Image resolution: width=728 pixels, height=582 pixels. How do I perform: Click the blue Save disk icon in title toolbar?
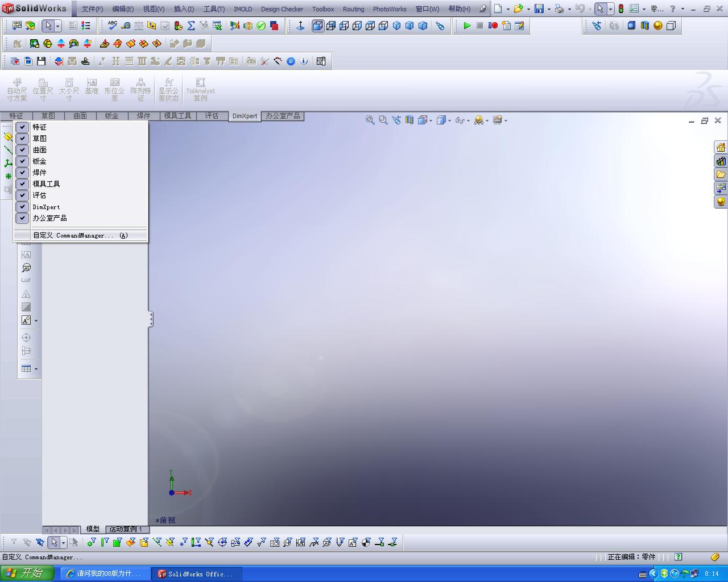tap(539, 9)
